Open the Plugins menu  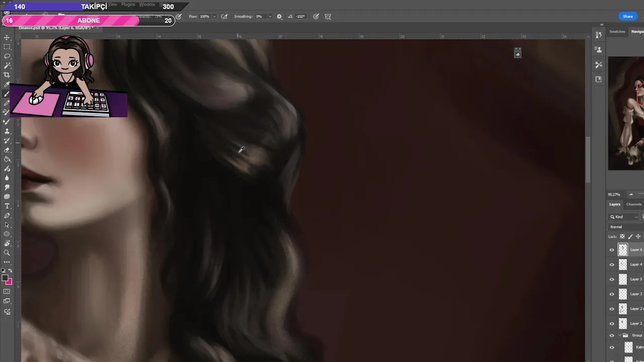point(128,5)
